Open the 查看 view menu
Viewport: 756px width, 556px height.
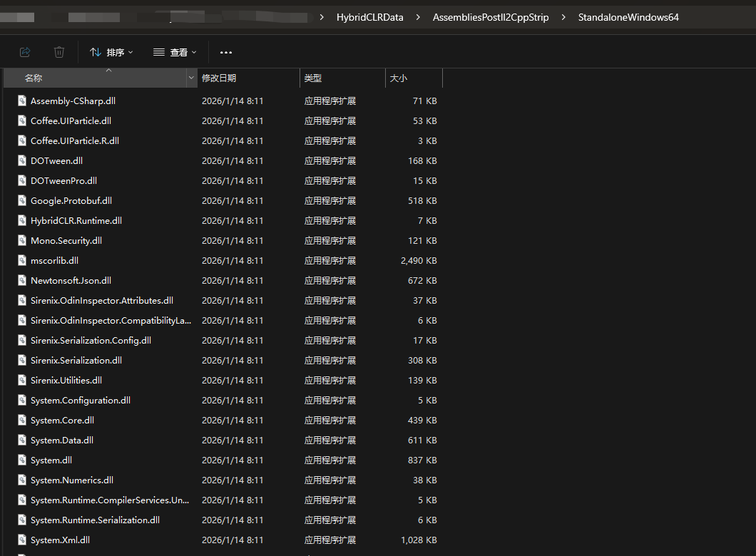tap(175, 52)
